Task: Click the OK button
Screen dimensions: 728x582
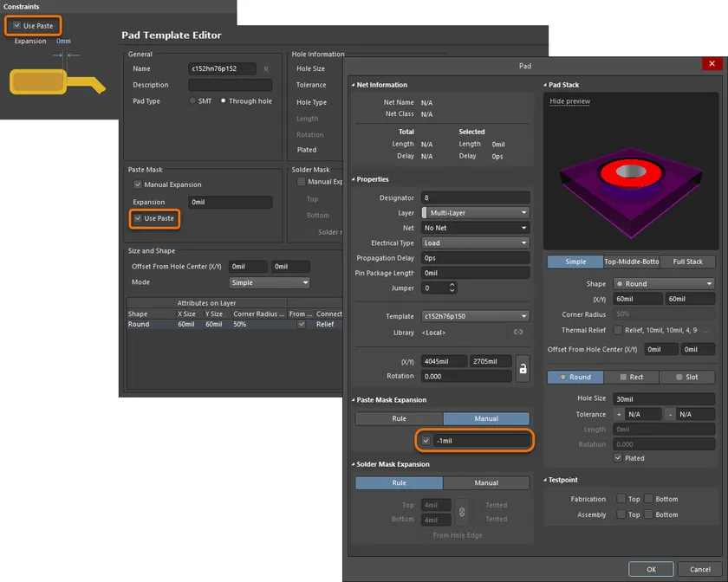Action: click(x=651, y=570)
